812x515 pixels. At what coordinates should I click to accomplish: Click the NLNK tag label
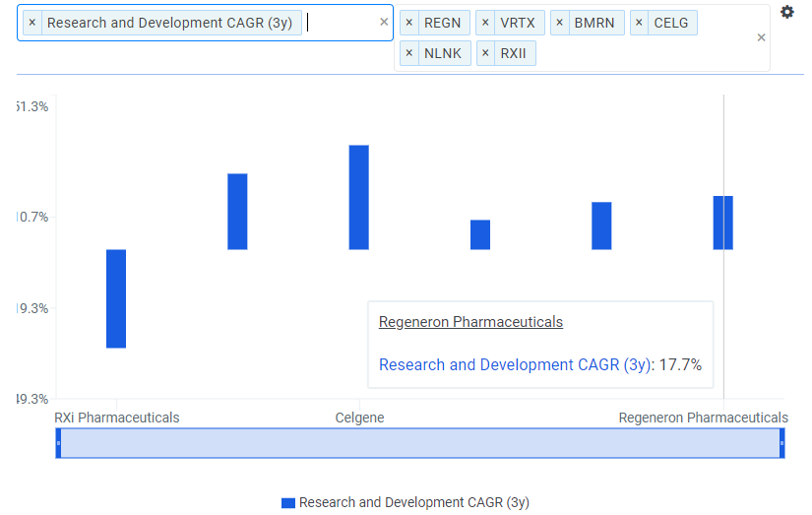(443, 53)
